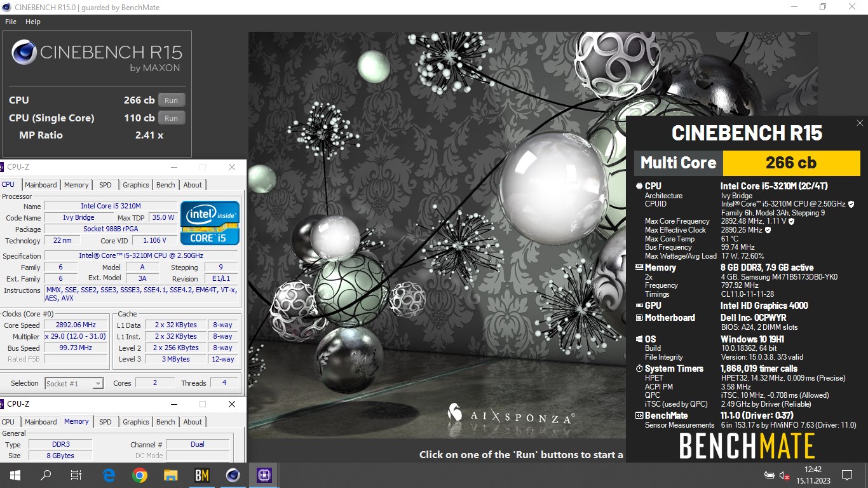Image resolution: width=868 pixels, height=488 pixels.
Task: Launch Google Chrome from taskbar
Action: click(x=140, y=475)
